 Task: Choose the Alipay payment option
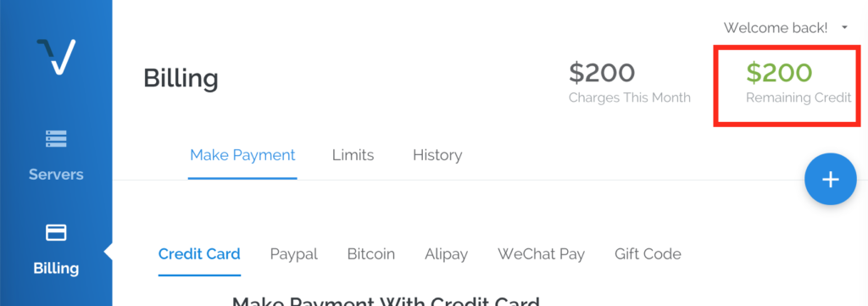[446, 254]
